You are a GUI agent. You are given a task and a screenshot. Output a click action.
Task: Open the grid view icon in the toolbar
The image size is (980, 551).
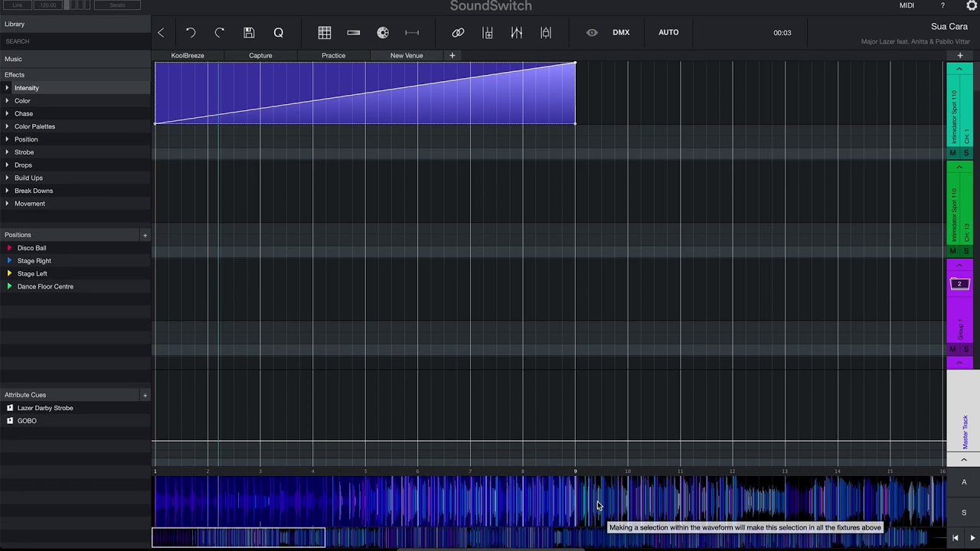(325, 33)
